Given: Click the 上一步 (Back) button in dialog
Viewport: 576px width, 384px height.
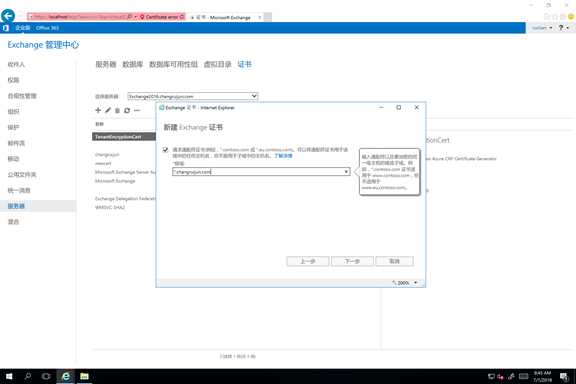Looking at the screenshot, I should click(x=307, y=261).
